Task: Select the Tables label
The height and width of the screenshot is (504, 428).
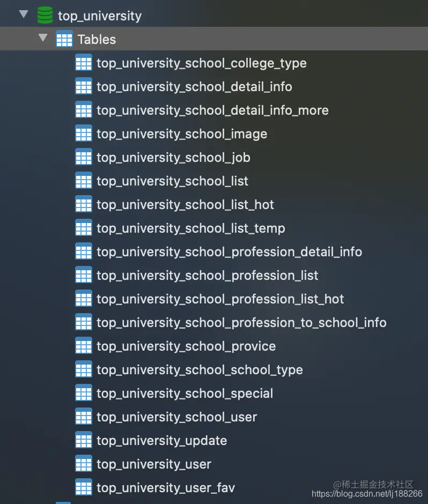Action: point(97,40)
